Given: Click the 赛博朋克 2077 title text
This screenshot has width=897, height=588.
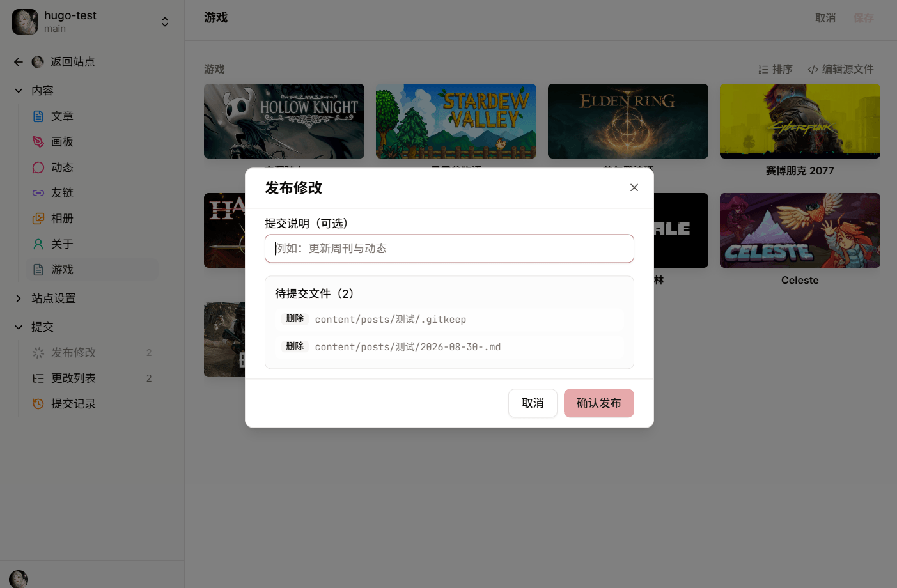Looking at the screenshot, I should coord(800,171).
